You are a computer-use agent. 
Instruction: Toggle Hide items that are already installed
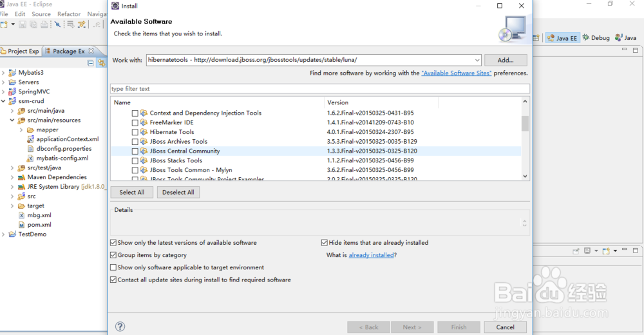(x=325, y=243)
